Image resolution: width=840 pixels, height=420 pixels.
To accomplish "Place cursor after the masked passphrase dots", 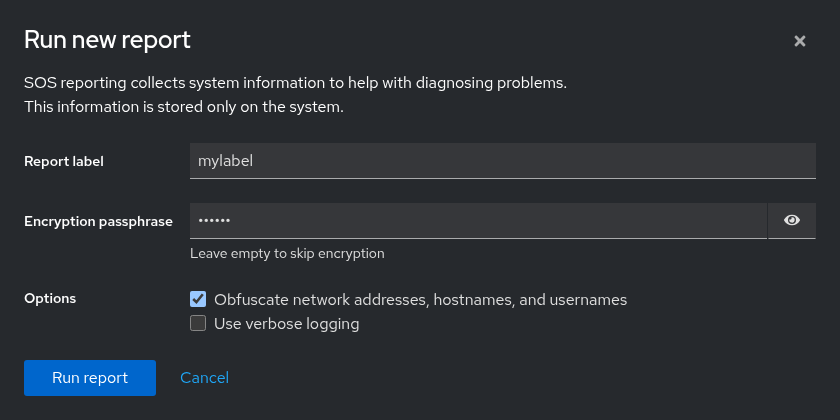I will 231,220.
